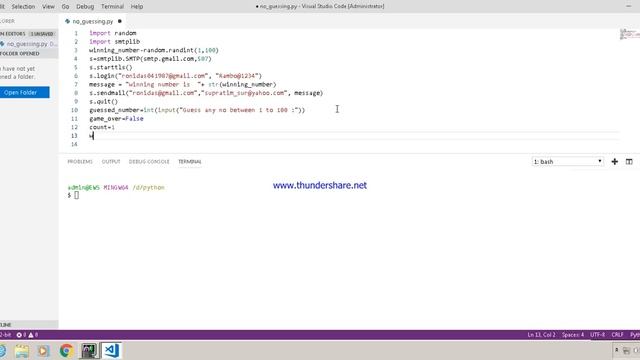This screenshot has height=360, width=640.
Task: Open the Selection menu
Action: click(23, 7)
